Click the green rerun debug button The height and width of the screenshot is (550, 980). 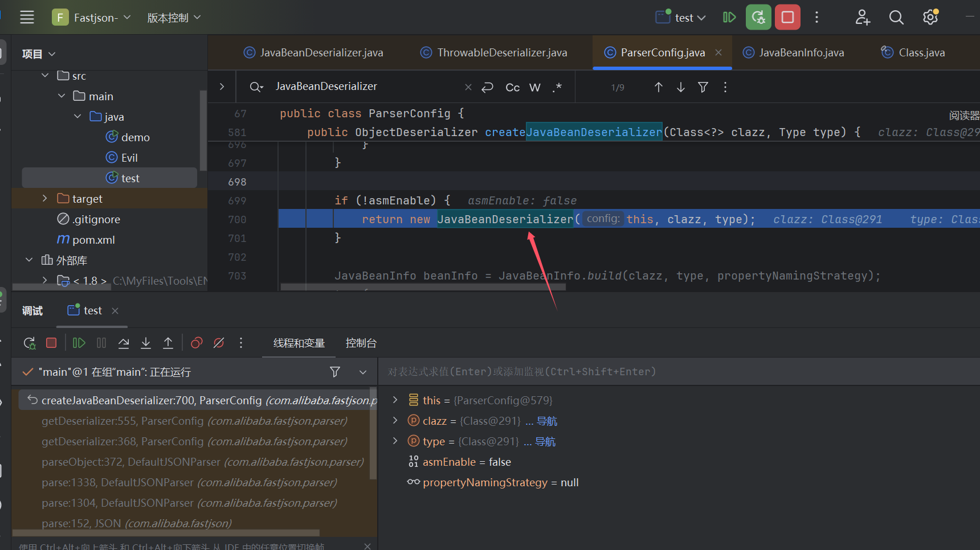(x=758, y=17)
